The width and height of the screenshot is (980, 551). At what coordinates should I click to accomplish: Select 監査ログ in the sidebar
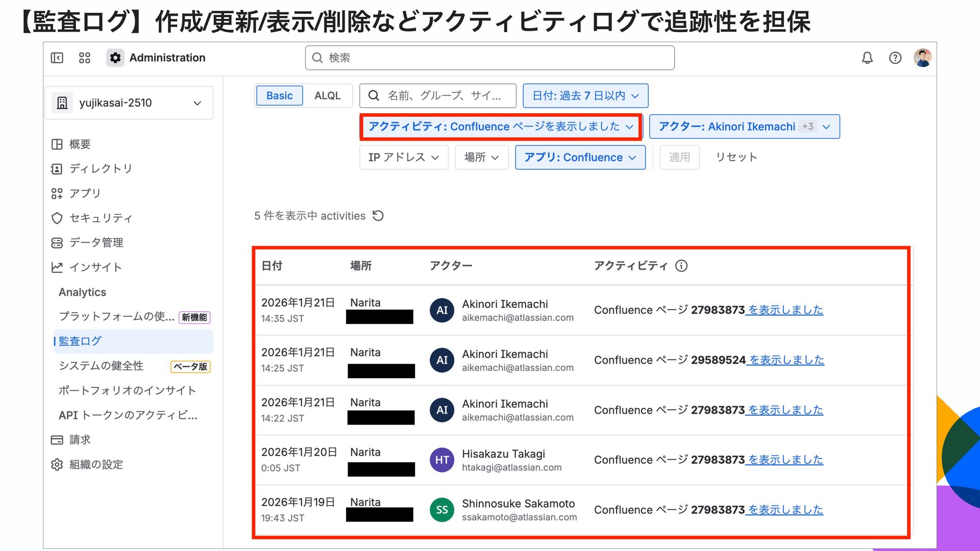(80, 341)
